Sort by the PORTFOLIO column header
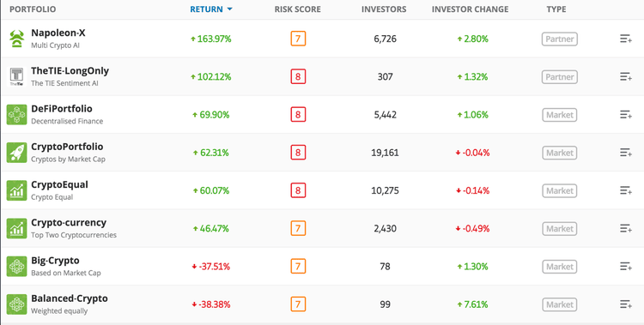644x325 pixels. 33,9
